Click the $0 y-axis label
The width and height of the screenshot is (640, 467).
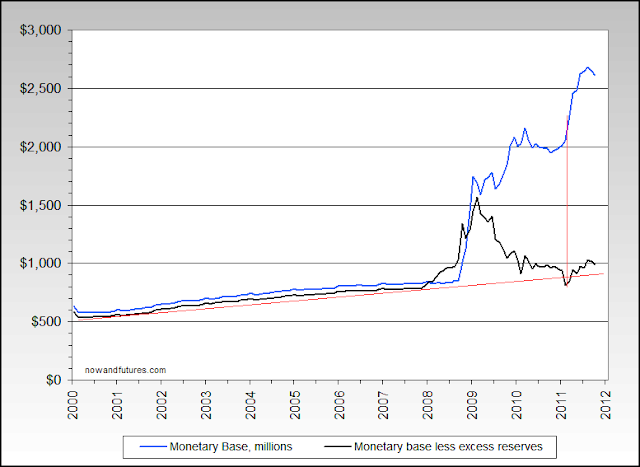pyautogui.click(x=52, y=380)
